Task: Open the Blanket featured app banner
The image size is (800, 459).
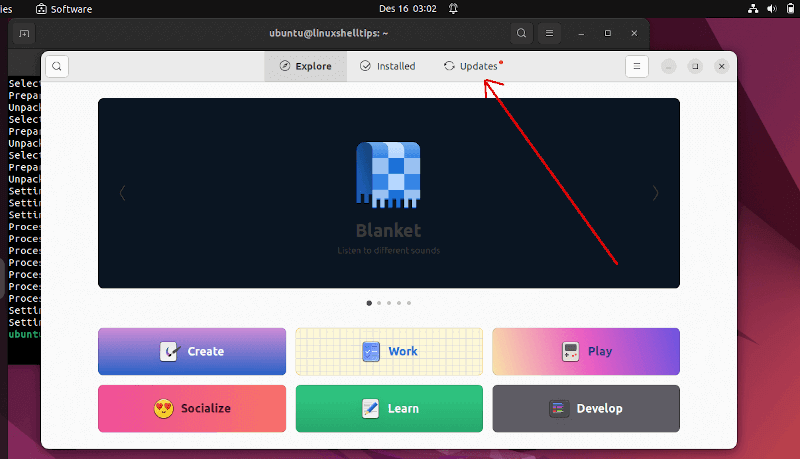Action: click(389, 193)
